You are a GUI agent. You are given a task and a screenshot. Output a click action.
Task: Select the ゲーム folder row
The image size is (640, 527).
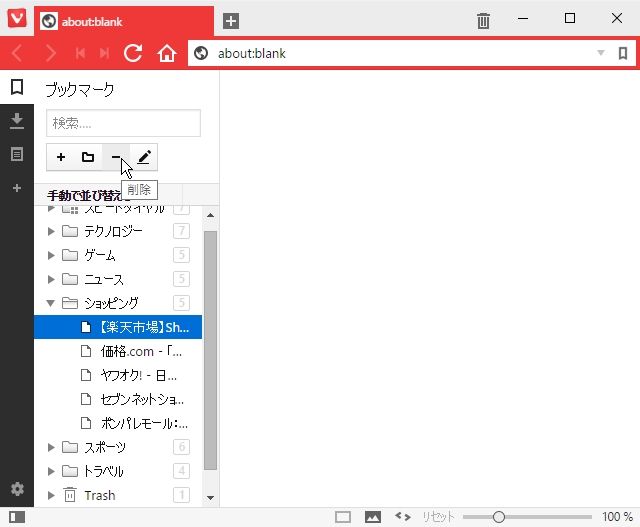pos(118,256)
